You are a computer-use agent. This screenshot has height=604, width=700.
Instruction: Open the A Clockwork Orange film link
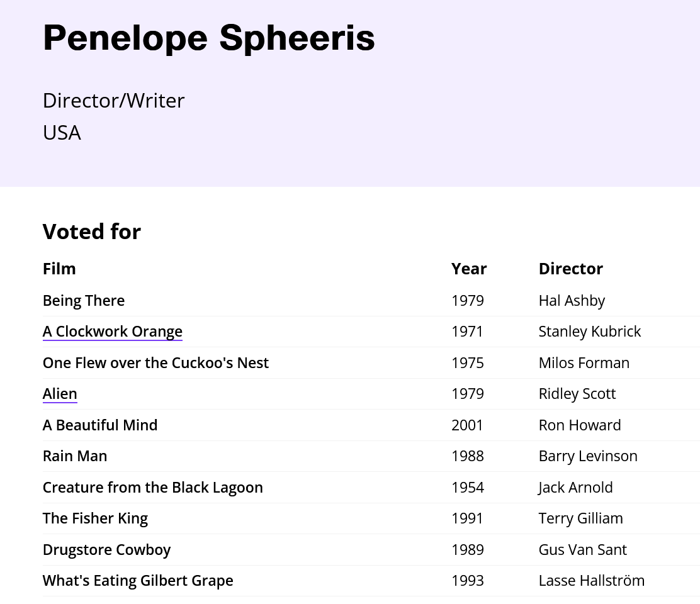[x=113, y=332]
